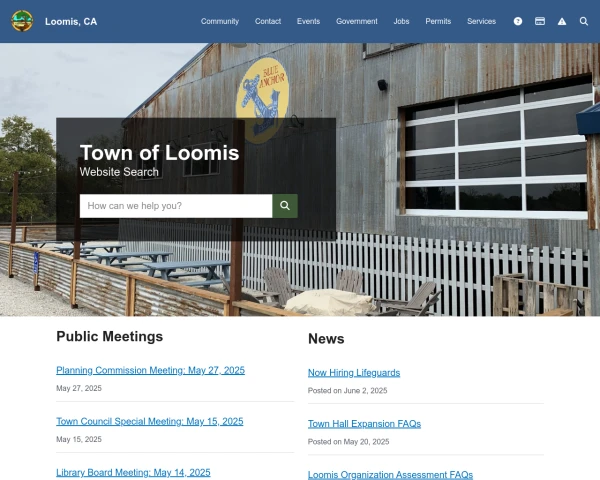Open Library Board Meeting: May 14, 2025
Screen dimensions: 600x480
[133, 472]
